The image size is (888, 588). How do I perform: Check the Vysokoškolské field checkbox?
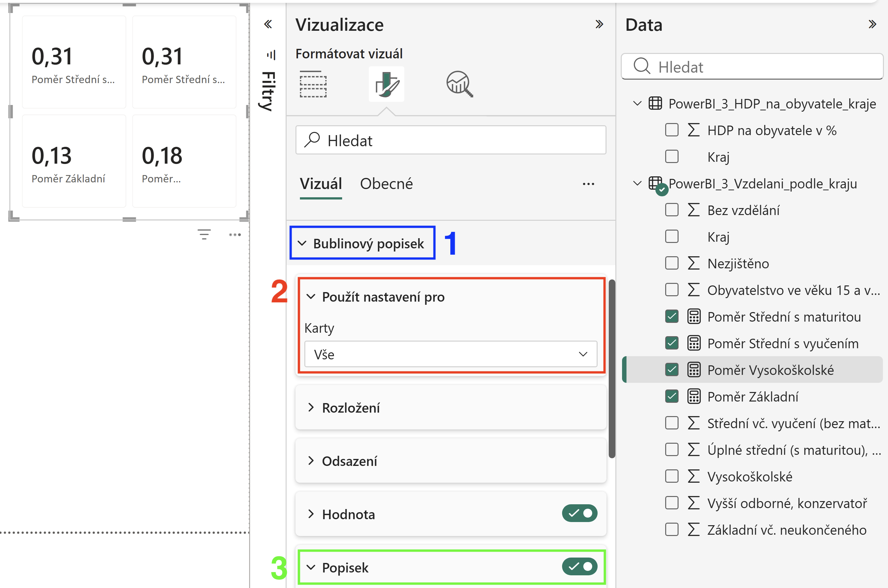point(672,476)
